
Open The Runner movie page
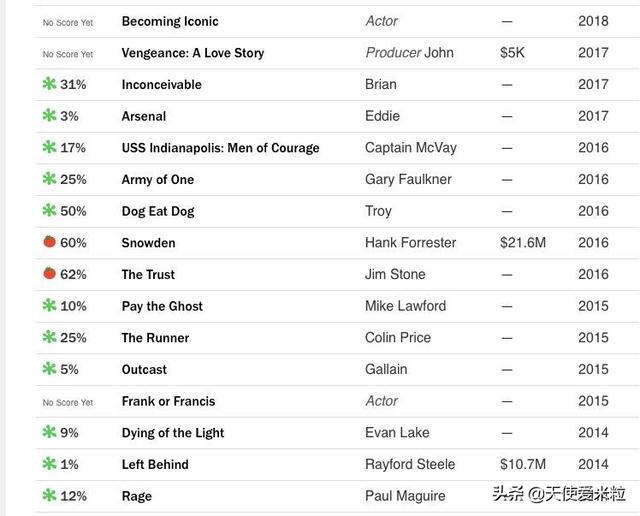tap(155, 338)
